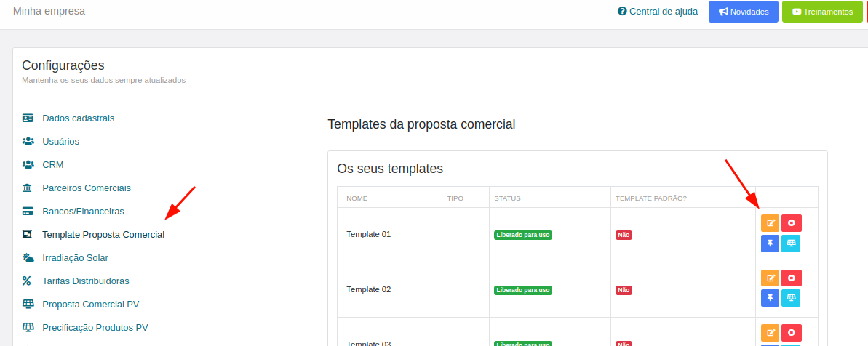Click the orange edit icon for Template 02
Screen dimensions: 868x346
(x=770, y=278)
